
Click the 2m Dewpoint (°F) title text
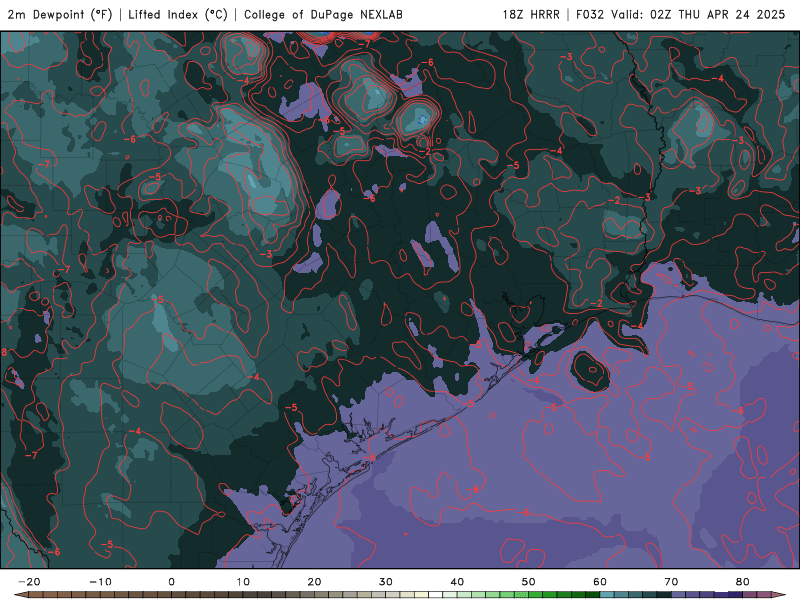pyautogui.click(x=60, y=14)
